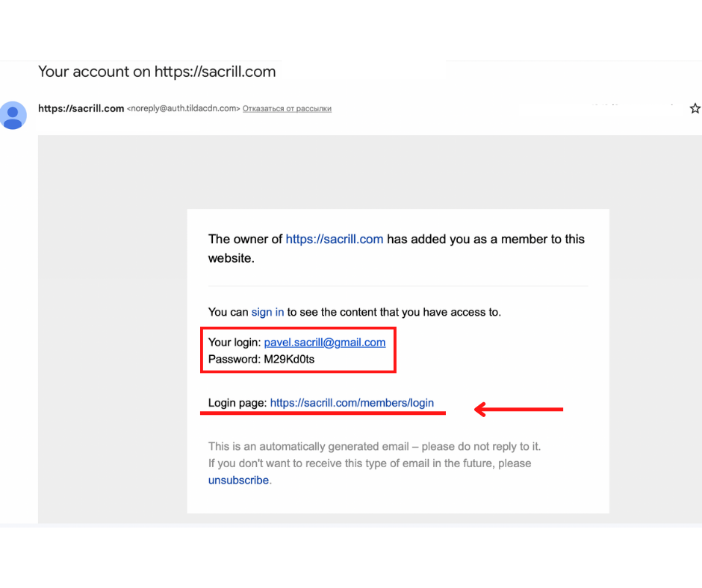Click the 'Login page:' label

click(237, 402)
